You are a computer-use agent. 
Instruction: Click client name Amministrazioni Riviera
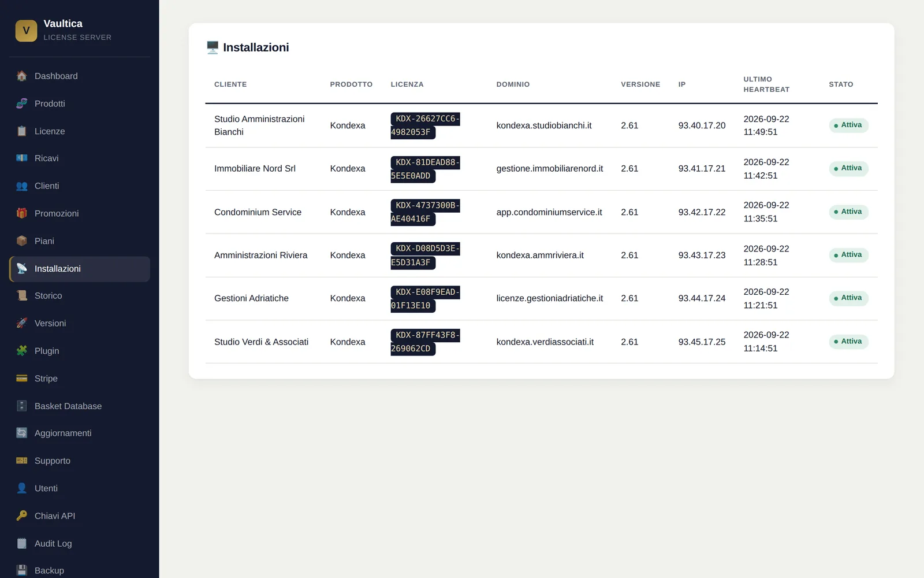(261, 255)
